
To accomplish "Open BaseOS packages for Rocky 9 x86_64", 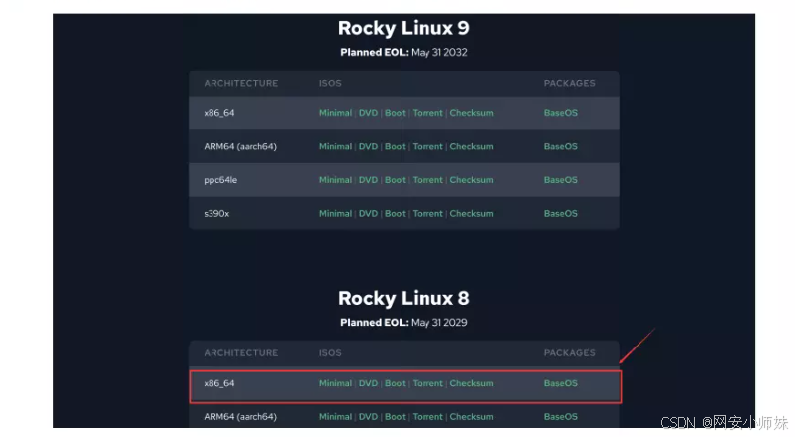I will tap(560, 113).
